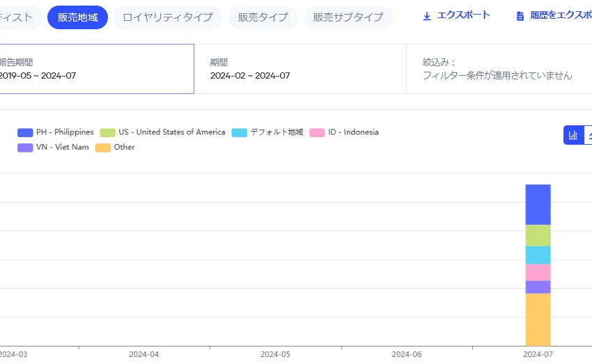Click the download arrow icon beside エクスポート
This screenshot has height=364, width=592.
click(427, 16)
